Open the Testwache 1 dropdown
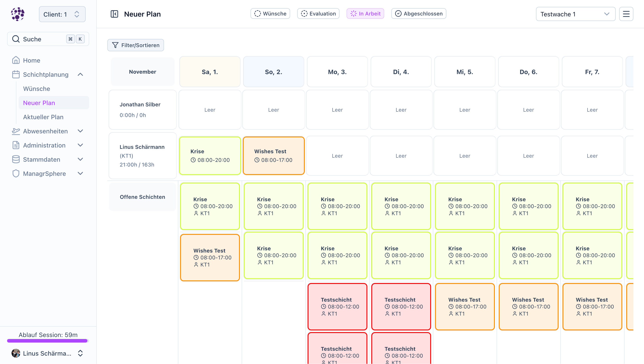644x364 pixels. click(575, 14)
